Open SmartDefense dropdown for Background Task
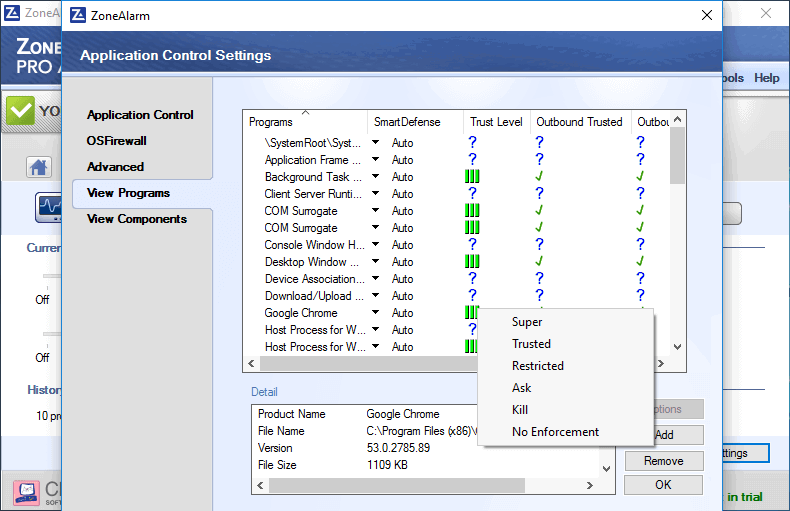This screenshot has height=511, width=790. click(375, 176)
